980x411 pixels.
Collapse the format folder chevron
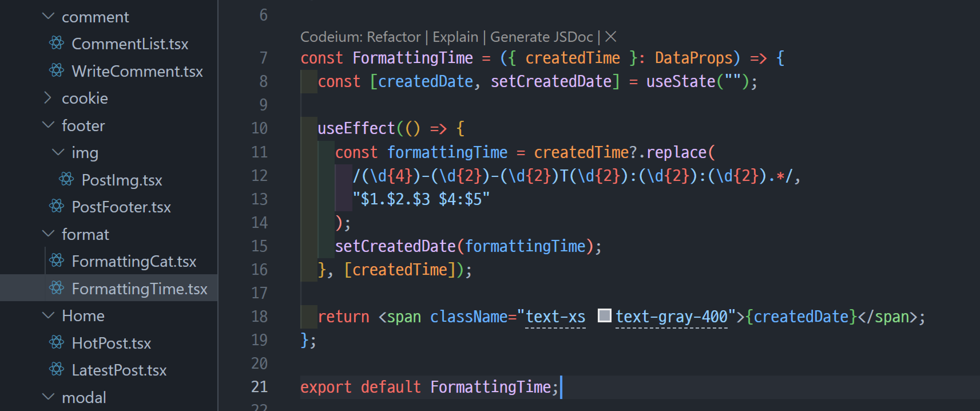click(48, 234)
